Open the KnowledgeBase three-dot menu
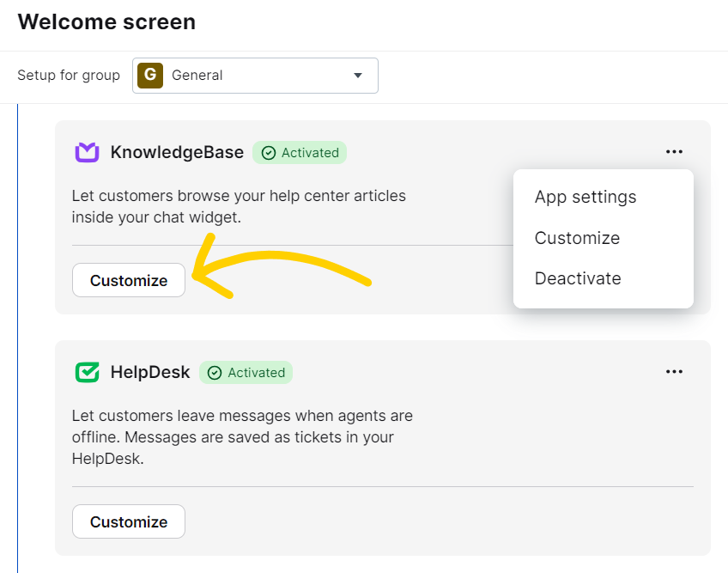 (x=674, y=152)
